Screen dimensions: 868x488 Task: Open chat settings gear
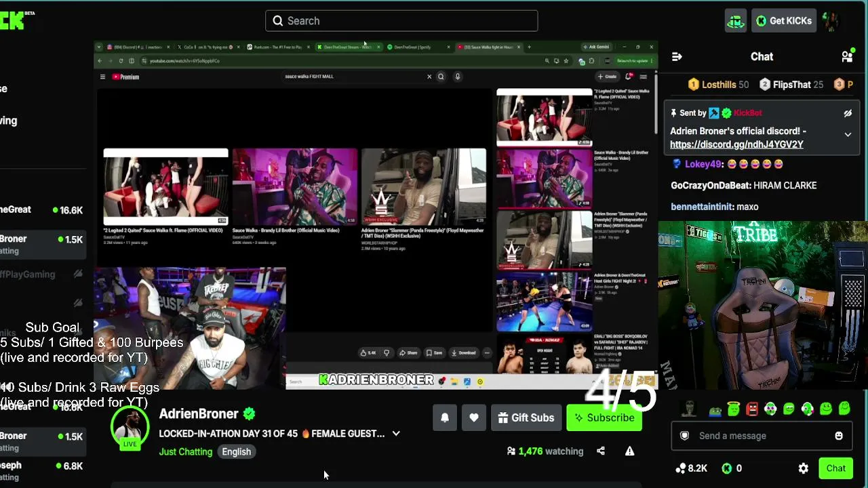click(x=804, y=468)
